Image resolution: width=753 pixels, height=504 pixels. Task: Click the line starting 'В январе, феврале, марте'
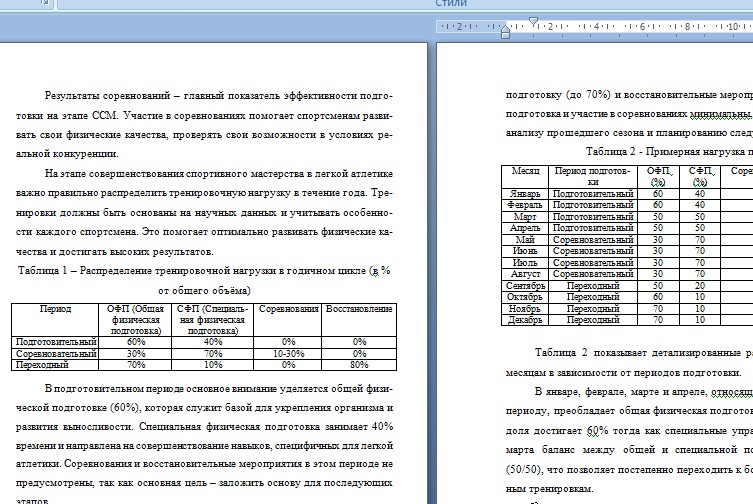[644, 392]
